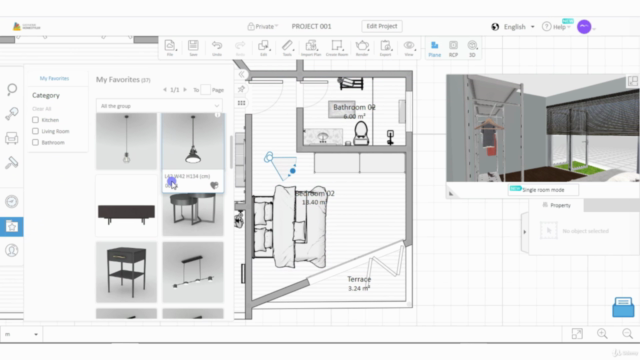Open the Render teapot icon
This screenshot has height=360, width=640.
pyautogui.click(x=362, y=48)
